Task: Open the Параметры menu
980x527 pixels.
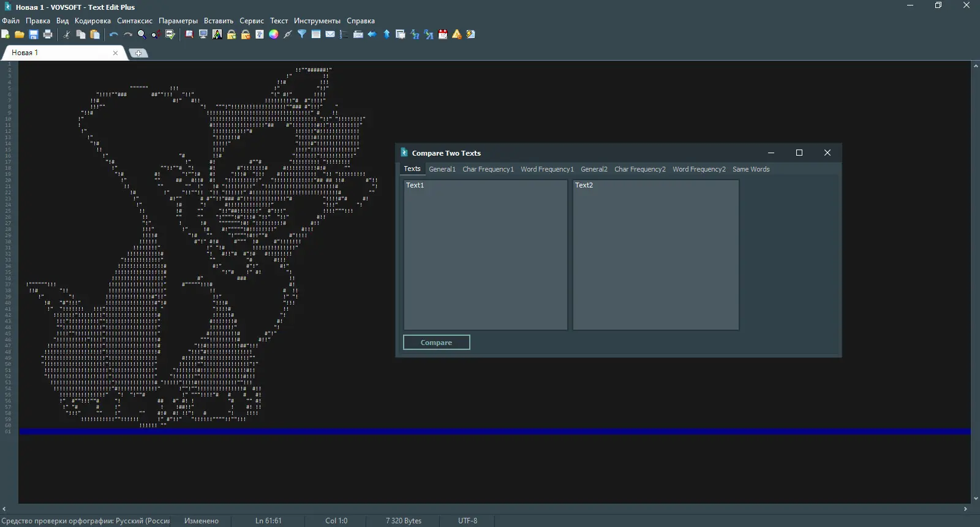Action: [178, 21]
